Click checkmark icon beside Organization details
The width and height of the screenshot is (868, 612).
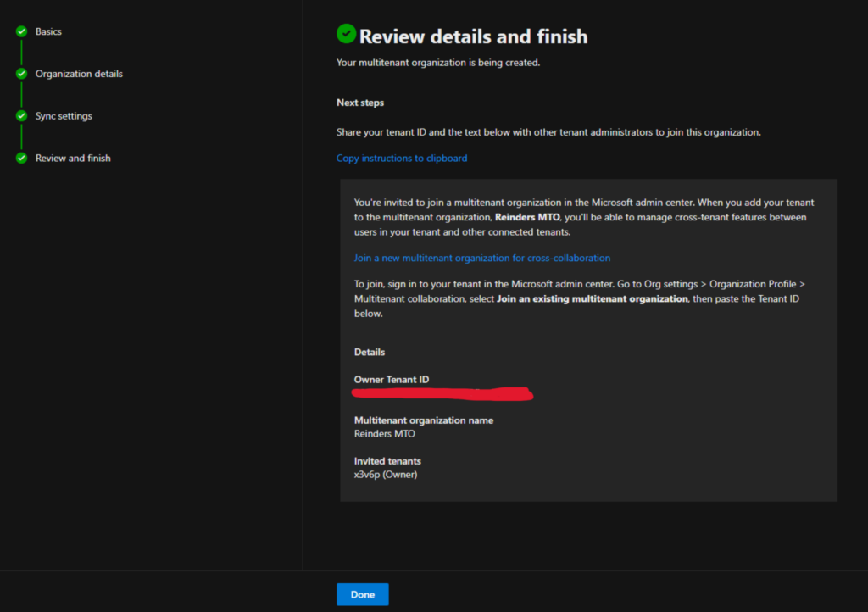[21, 74]
